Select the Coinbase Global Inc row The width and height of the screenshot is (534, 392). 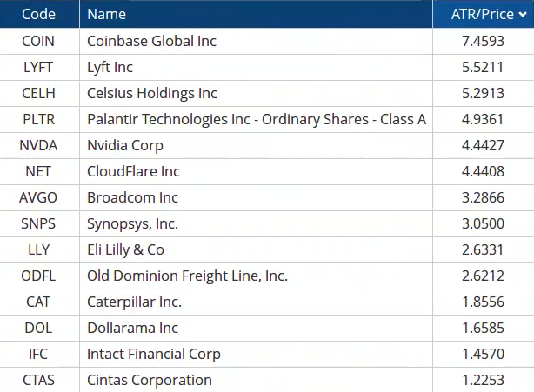152,41
